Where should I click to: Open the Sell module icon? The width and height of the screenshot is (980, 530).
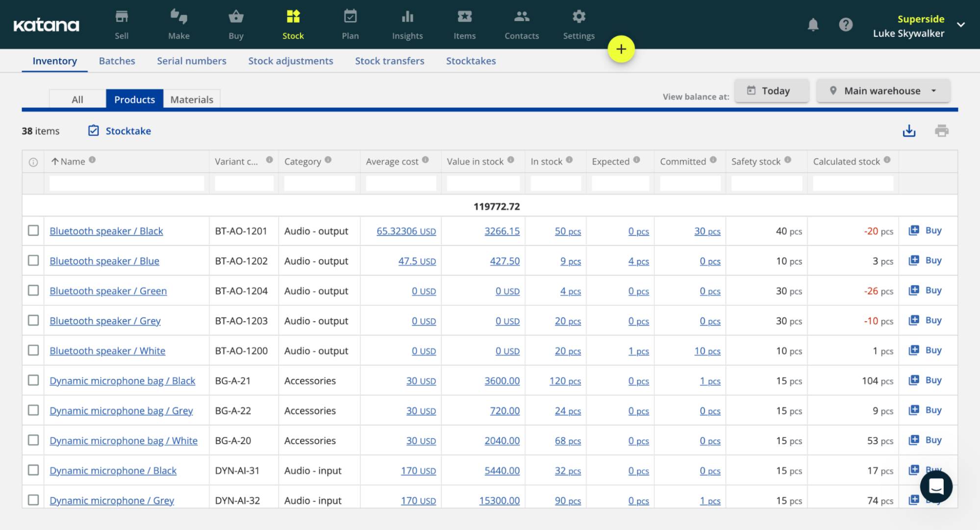[x=121, y=16]
